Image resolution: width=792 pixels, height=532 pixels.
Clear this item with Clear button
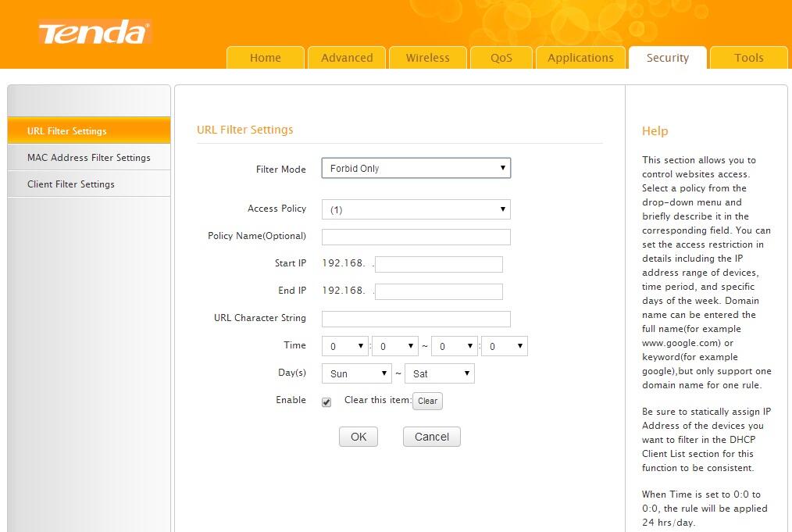[x=428, y=401]
